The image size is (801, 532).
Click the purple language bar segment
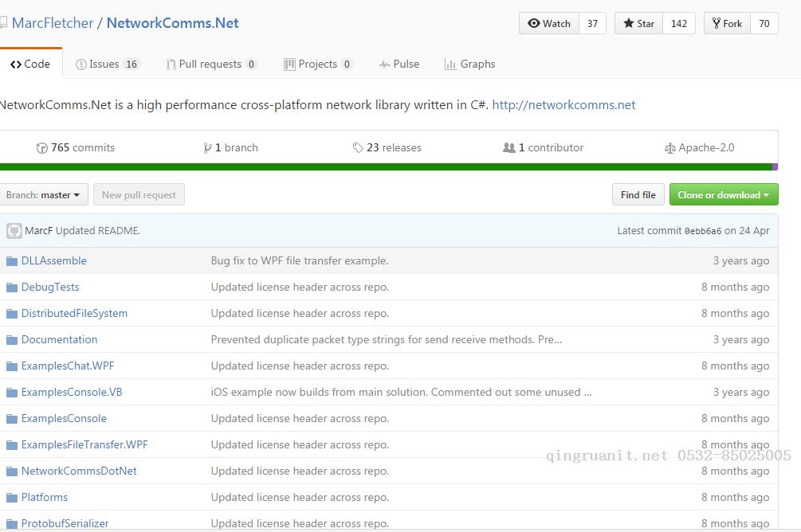pyautogui.click(x=775, y=167)
